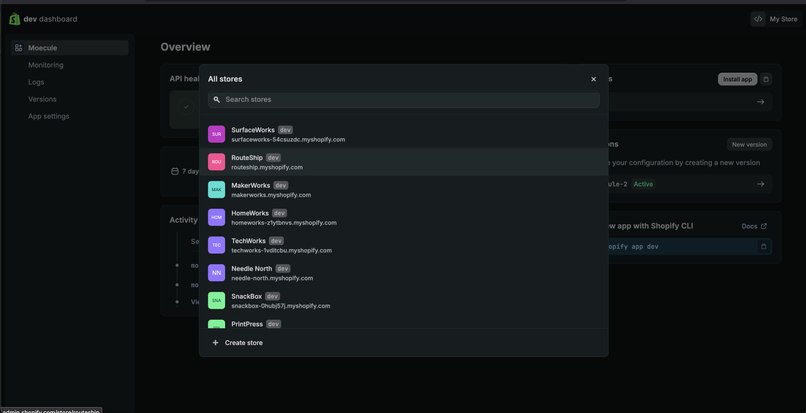The image size is (806, 413).
Task: Copy the shopify app dev command
Action: (x=763, y=247)
